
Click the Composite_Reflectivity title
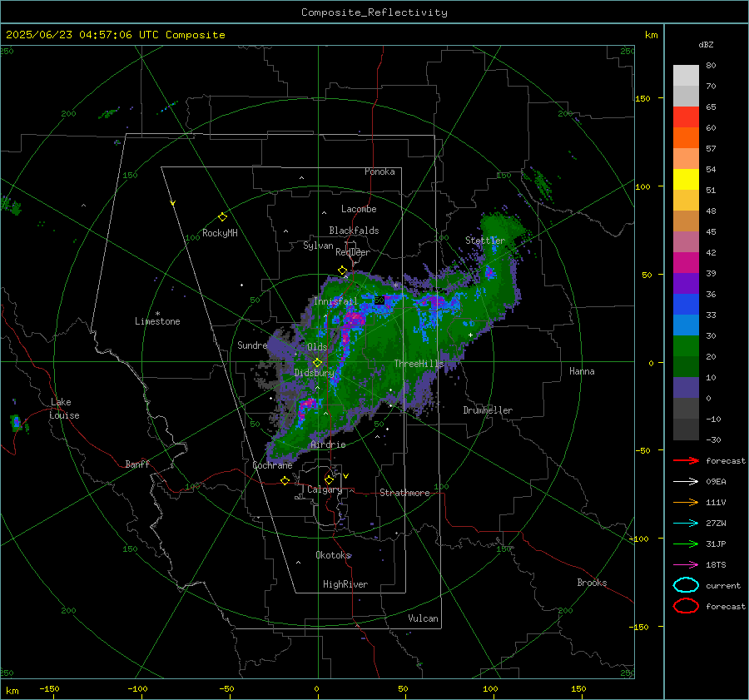coord(374,12)
